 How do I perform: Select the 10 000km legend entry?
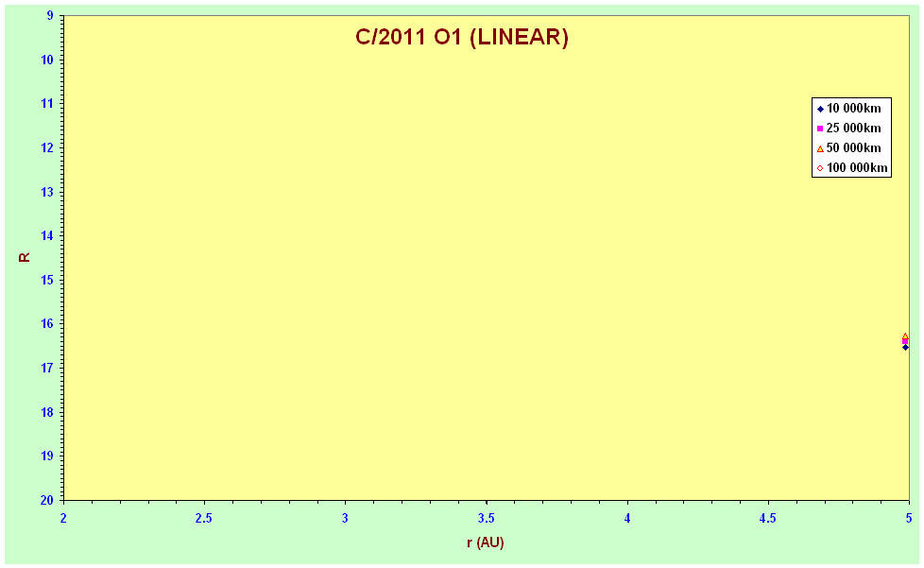[x=848, y=109]
